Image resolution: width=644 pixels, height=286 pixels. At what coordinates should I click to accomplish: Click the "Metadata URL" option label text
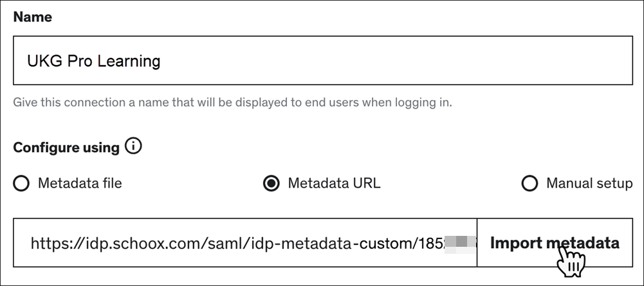334,184
